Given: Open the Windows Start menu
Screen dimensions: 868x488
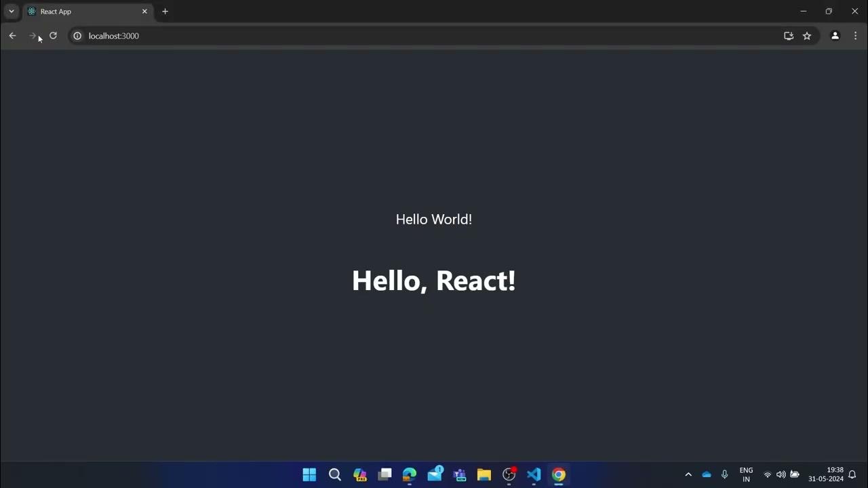Looking at the screenshot, I should click(x=309, y=474).
